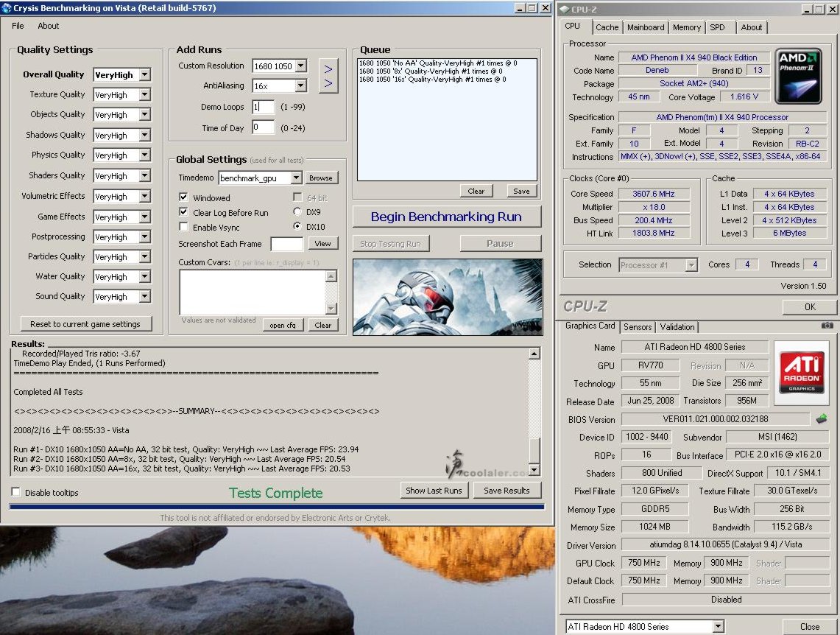Click inside the Custom Cvars text area
This screenshot has height=635, width=840.
253,292
